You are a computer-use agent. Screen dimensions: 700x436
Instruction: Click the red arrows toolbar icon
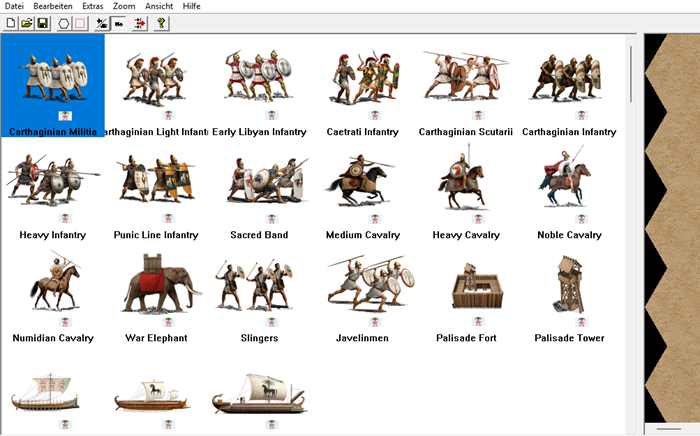[x=139, y=23]
